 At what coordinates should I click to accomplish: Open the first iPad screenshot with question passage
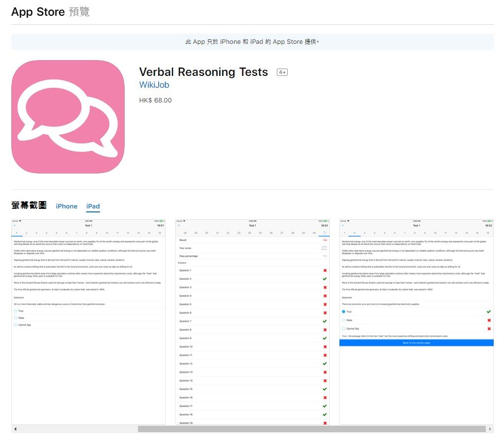tap(88, 322)
